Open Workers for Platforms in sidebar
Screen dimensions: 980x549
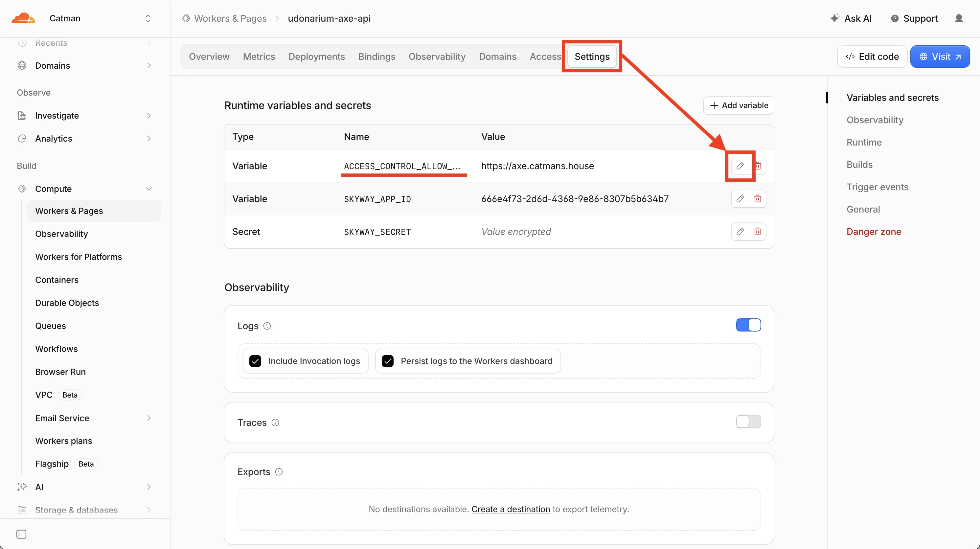coord(79,257)
